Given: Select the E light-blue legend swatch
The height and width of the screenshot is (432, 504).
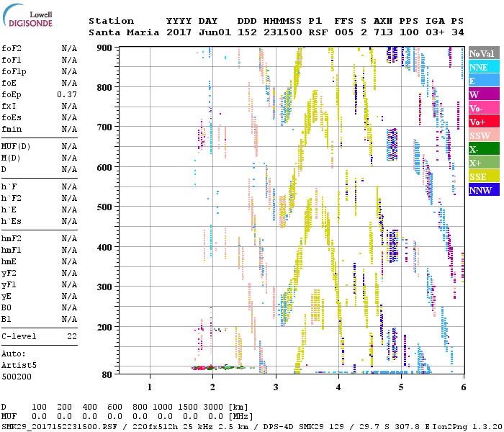Looking at the screenshot, I should (484, 81).
